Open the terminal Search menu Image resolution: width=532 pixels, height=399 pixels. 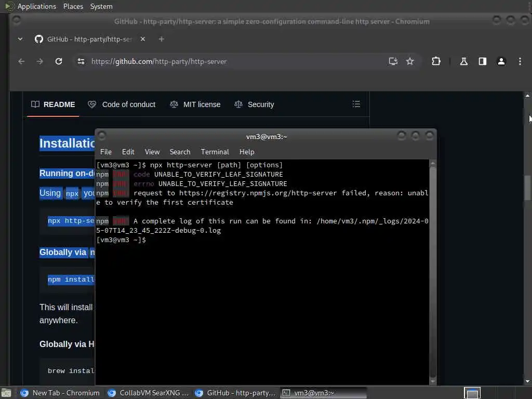[x=180, y=152]
